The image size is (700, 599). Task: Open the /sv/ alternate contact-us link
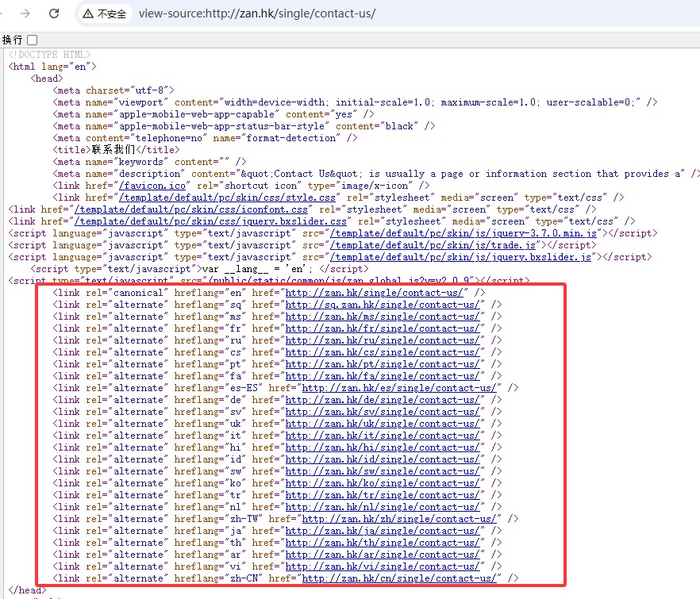[x=383, y=412]
